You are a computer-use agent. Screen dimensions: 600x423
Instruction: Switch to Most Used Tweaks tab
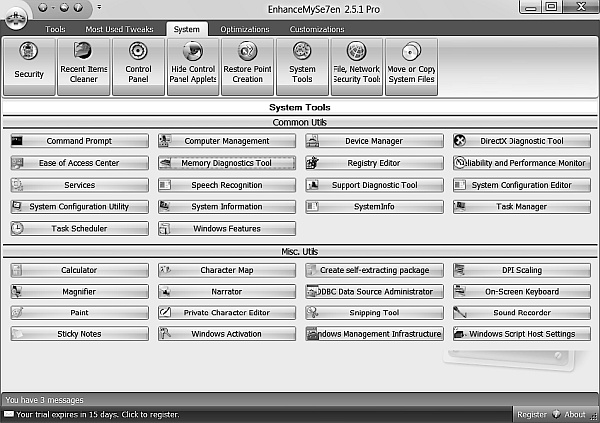coord(119,29)
